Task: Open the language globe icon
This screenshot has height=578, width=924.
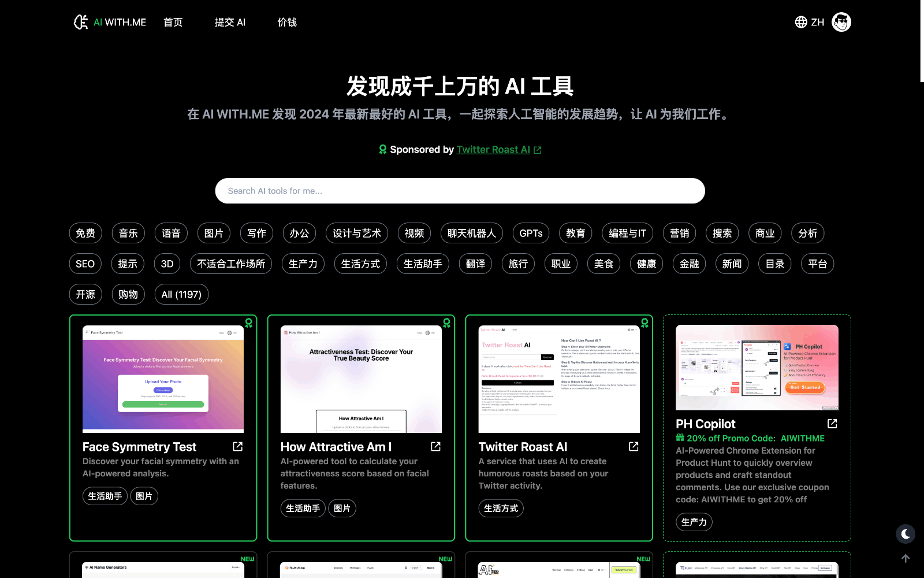Action: click(x=801, y=21)
